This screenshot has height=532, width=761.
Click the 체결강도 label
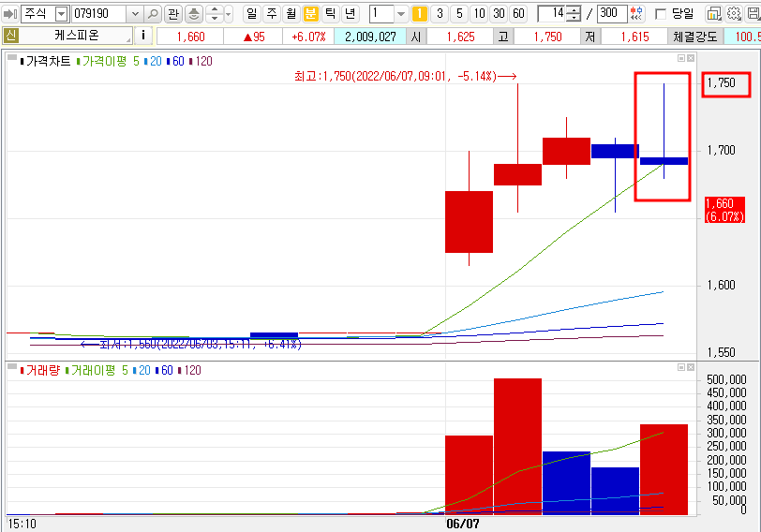pyautogui.click(x=695, y=37)
